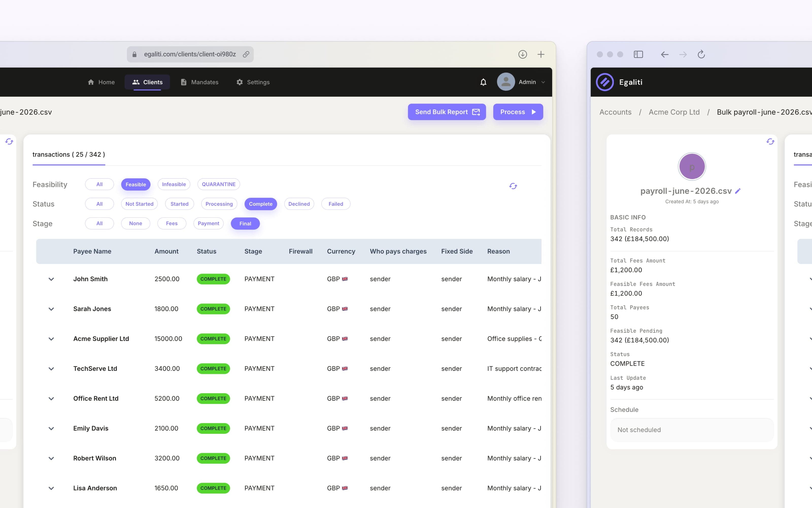
Task: Select the QUARANTINE filter chip
Action: 218,184
